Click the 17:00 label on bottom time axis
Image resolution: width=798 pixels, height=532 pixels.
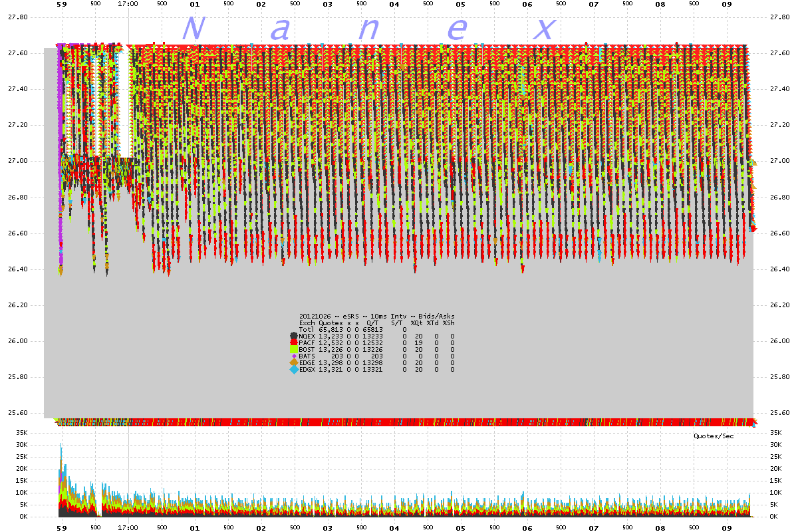(x=128, y=527)
